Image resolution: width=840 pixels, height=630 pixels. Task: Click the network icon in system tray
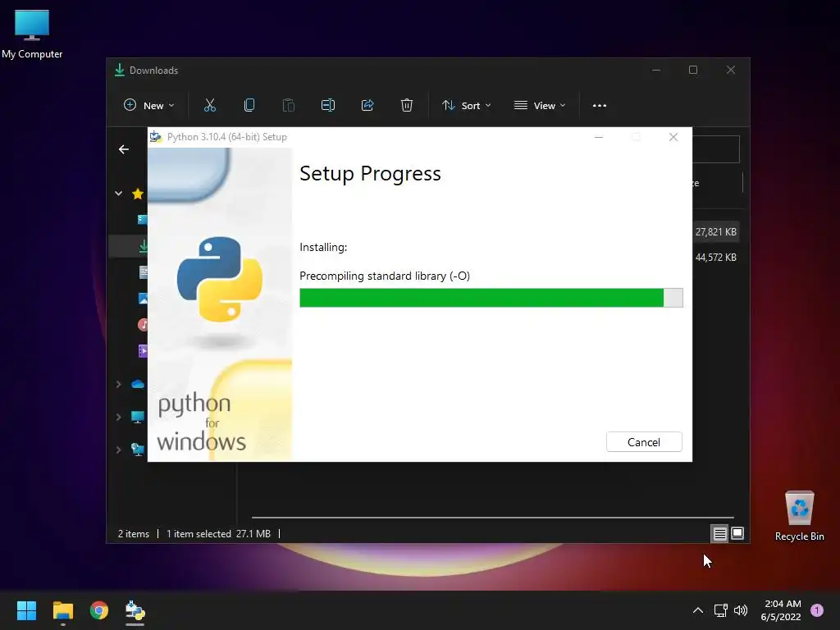tap(720, 610)
